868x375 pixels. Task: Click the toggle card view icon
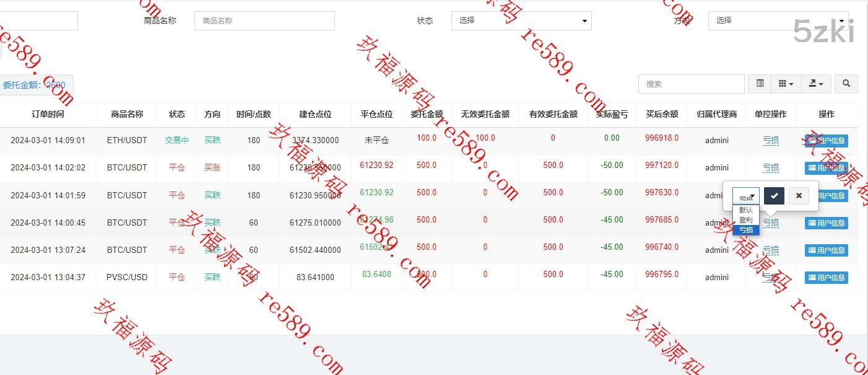[x=760, y=84]
